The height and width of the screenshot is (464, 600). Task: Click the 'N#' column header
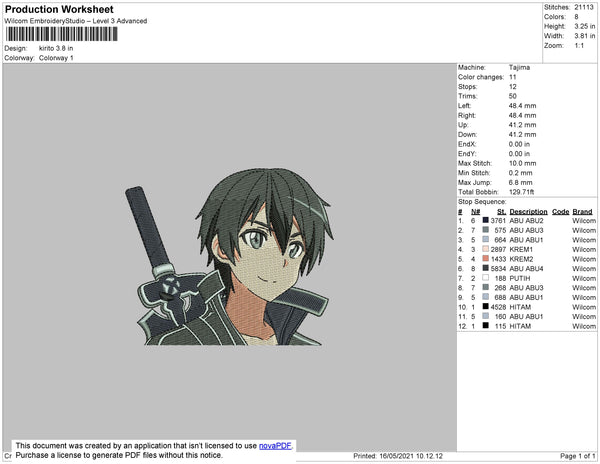coord(475,212)
